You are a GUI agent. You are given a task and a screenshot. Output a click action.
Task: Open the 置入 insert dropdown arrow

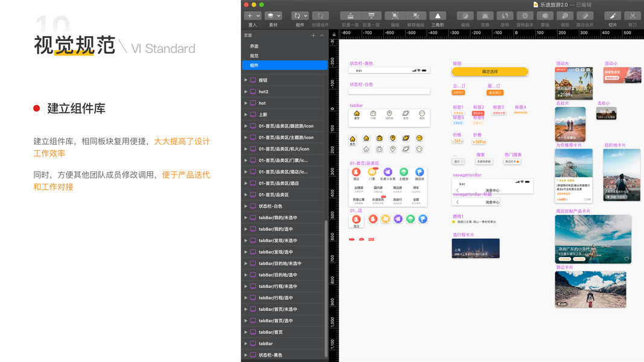258,16
